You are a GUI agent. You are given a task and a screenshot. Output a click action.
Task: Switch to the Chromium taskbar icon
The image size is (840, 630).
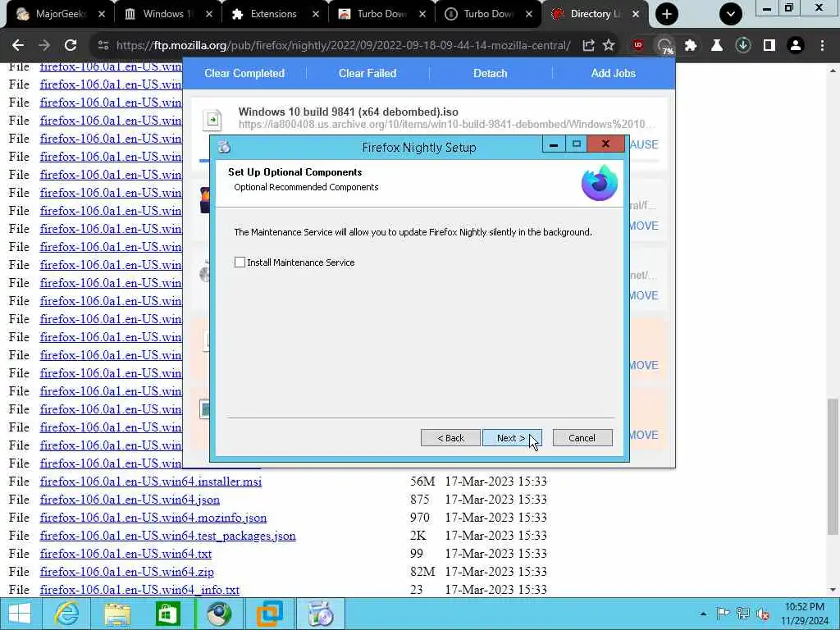click(219, 614)
